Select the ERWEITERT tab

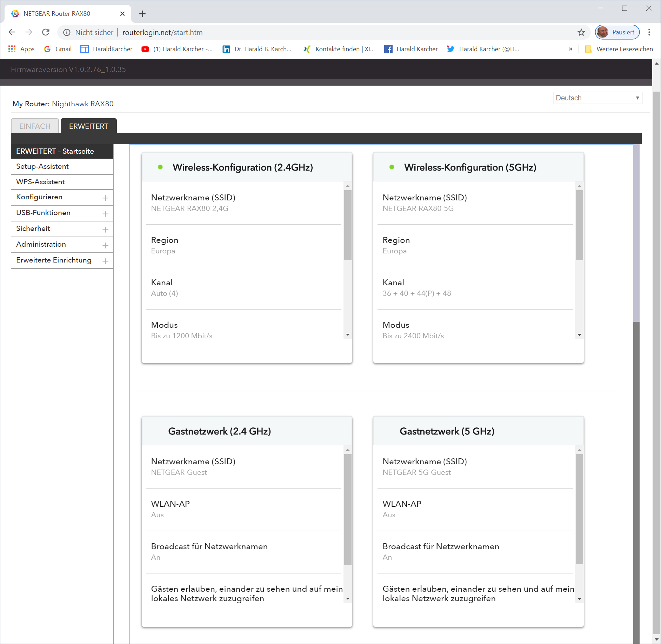(88, 126)
